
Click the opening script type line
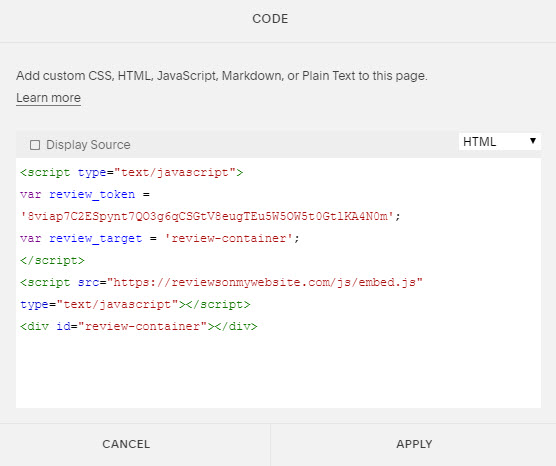tap(132, 173)
